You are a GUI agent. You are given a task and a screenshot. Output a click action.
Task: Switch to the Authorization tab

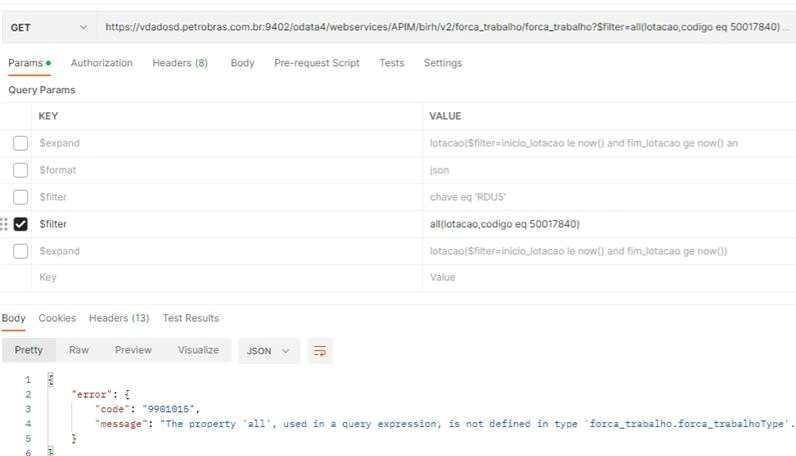pos(101,63)
